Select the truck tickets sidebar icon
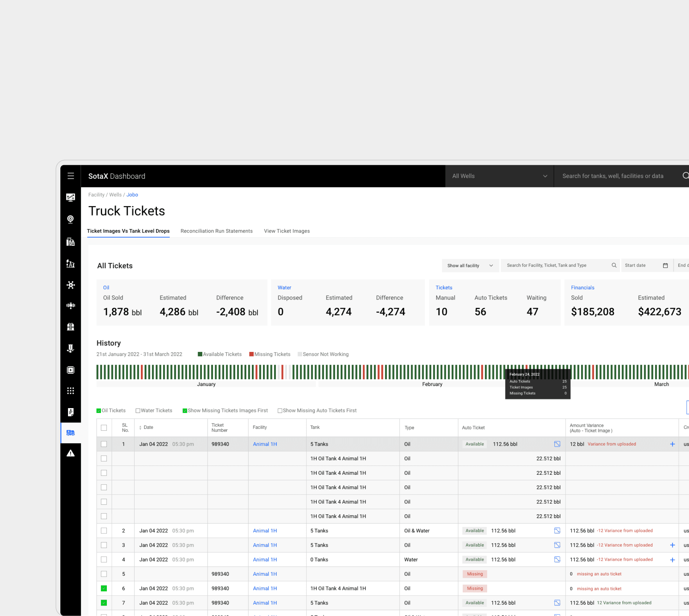689x616 pixels. [70, 433]
